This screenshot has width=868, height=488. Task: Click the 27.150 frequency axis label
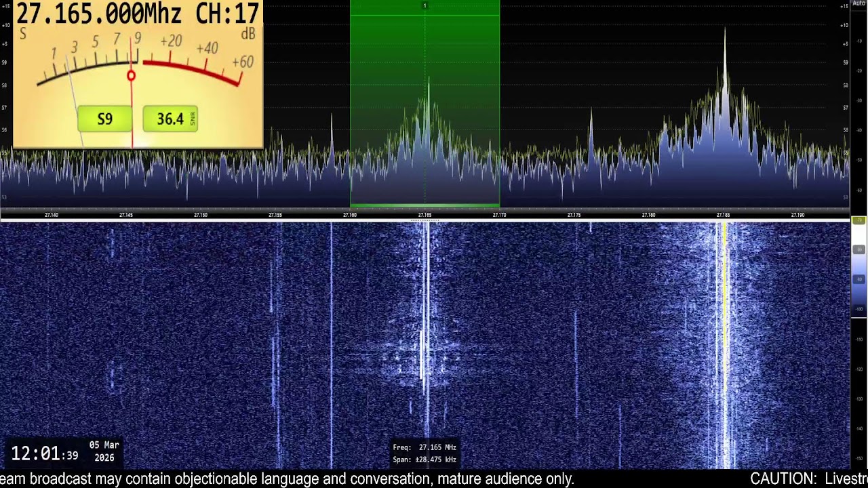pos(201,215)
